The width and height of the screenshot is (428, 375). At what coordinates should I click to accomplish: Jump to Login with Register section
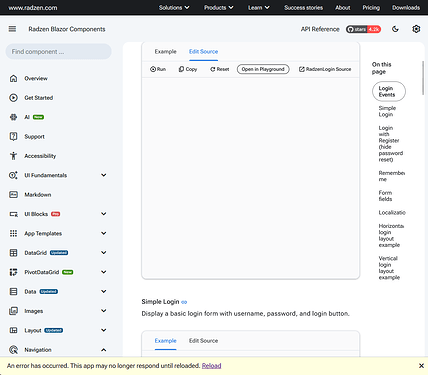(x=391, y=144)
